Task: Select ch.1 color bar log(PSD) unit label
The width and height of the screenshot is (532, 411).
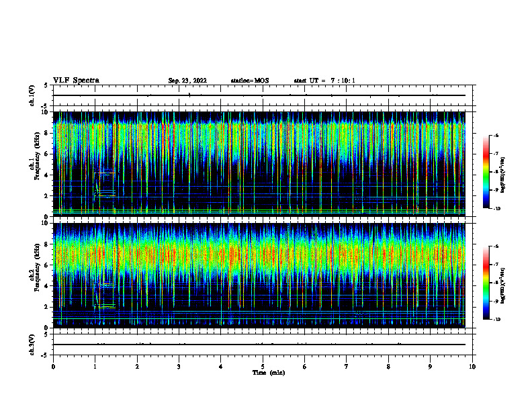Action: point(503,175)
